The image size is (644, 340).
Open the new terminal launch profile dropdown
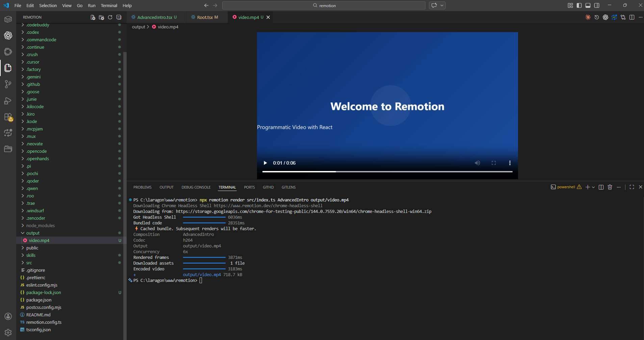pos(593,187)
